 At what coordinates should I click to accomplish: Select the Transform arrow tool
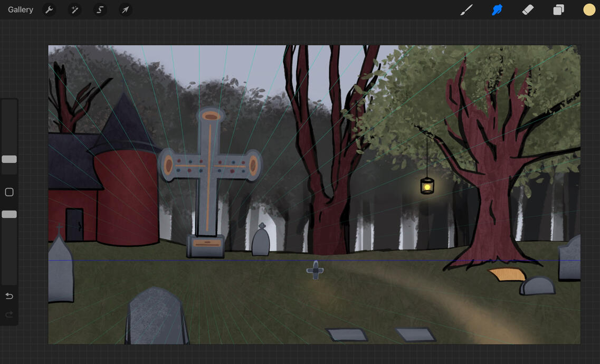click(125, 9)
